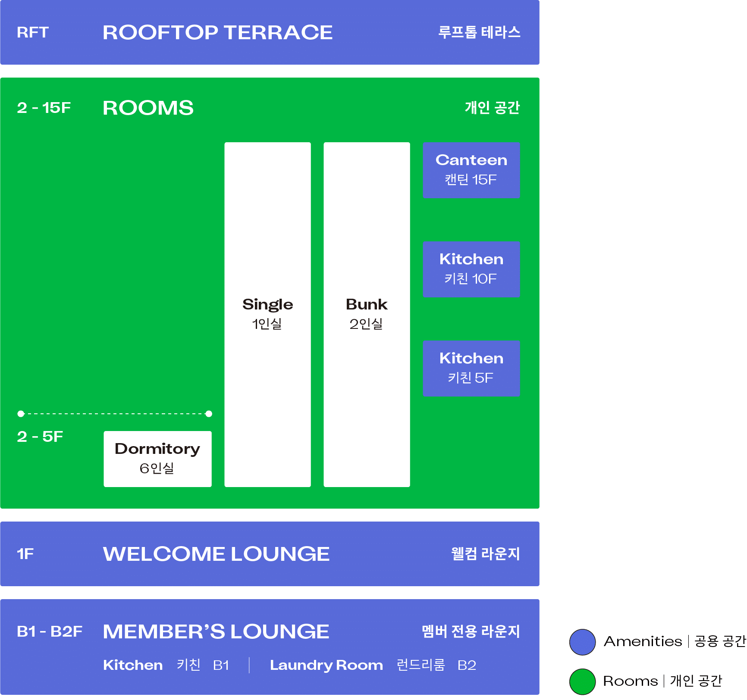The height and width of the screenshot is (700, 747).
Task: Select the Kitchen 5F block
Action: tap(471, 369)
